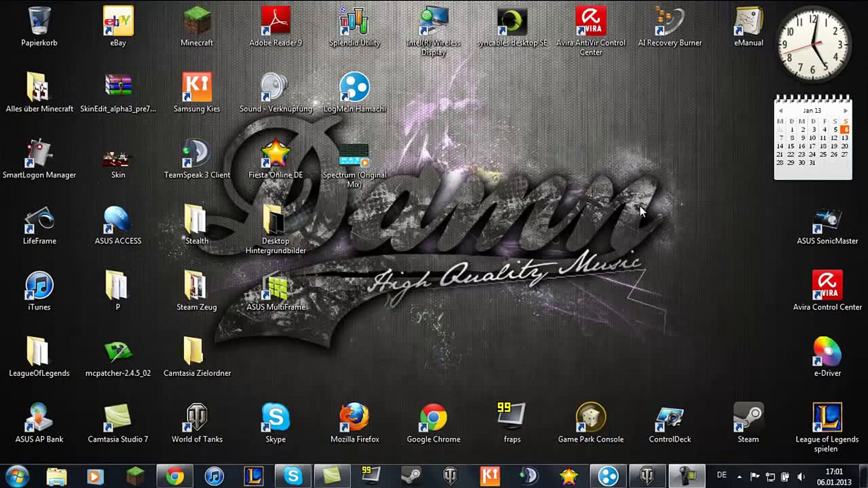The height and width of the screenshot is (488, 868).
Task: Click the volume speaker tray icon
Action: [801, 476]
